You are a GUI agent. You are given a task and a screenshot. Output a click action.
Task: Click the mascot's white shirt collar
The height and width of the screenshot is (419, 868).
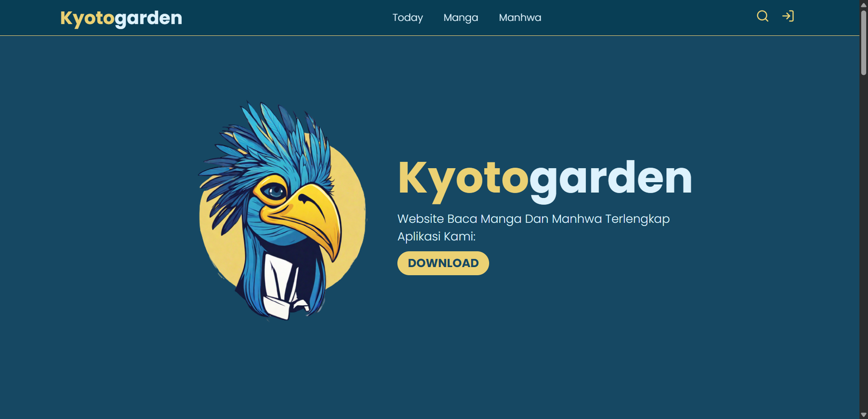point(278,287)
